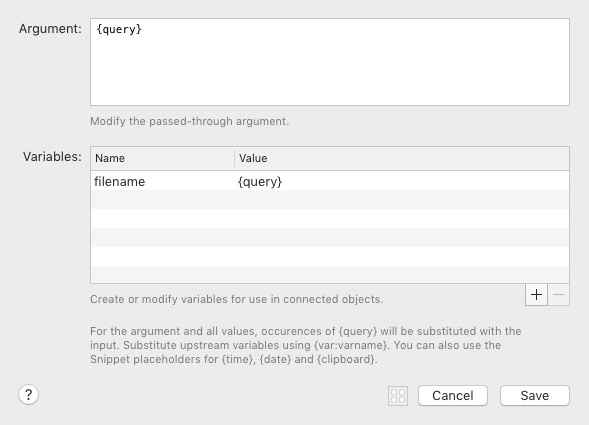Viewport: 589px width, 425px height.
Task: Click the last empty row of the Variables table
Action: click(x=329, y=275)
